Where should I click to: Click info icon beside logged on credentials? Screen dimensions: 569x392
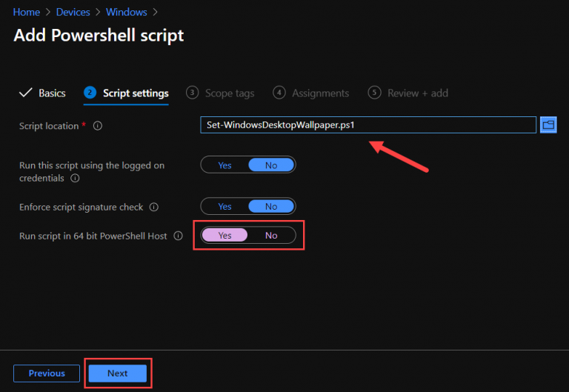[75, 179]
